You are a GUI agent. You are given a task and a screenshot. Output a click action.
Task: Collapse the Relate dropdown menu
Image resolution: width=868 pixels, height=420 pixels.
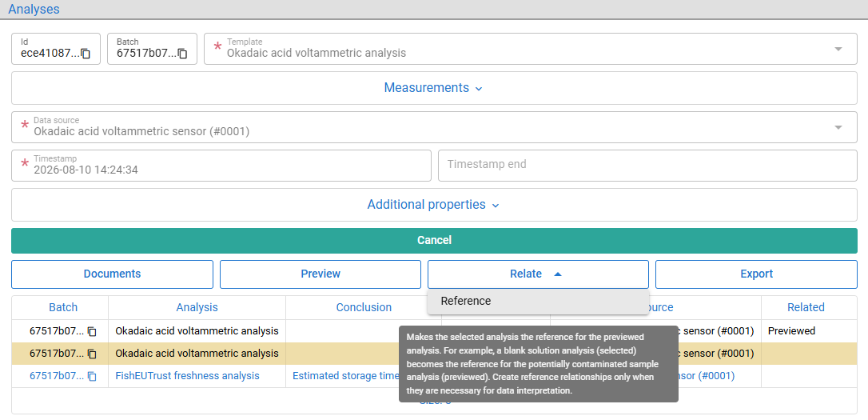coord(538,274)
